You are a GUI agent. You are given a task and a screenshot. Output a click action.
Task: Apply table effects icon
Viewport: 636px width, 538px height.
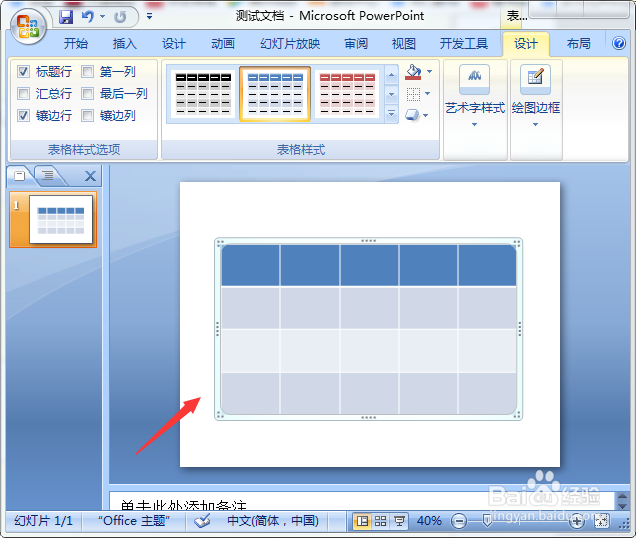(x=412, y=115)
